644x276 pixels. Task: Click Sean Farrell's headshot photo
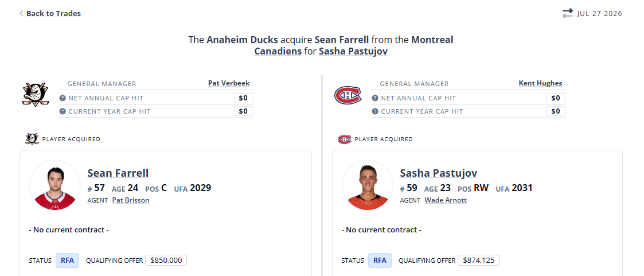tap(55, 185)
